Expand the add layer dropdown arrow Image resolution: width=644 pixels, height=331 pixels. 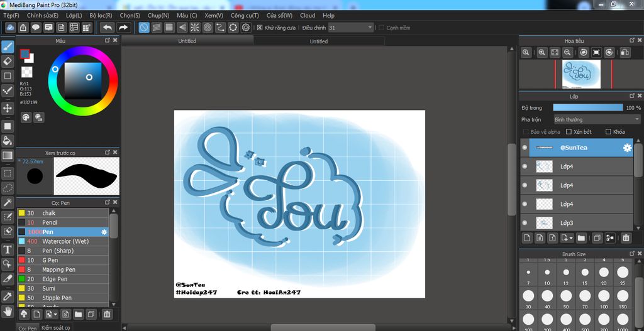571,238
